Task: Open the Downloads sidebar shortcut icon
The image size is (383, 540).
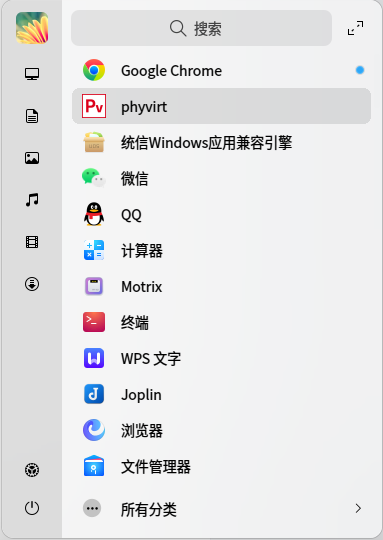Action: (x=32, y=284)
